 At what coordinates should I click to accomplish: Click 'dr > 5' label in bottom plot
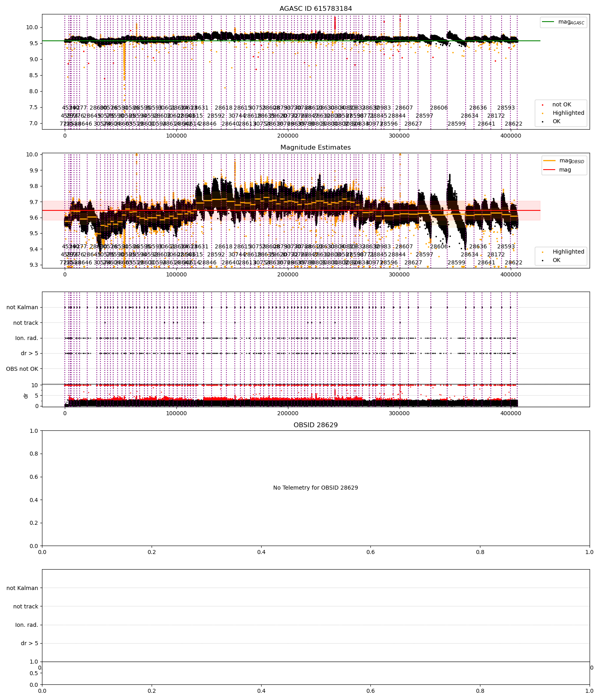click(x=30, y=643)
